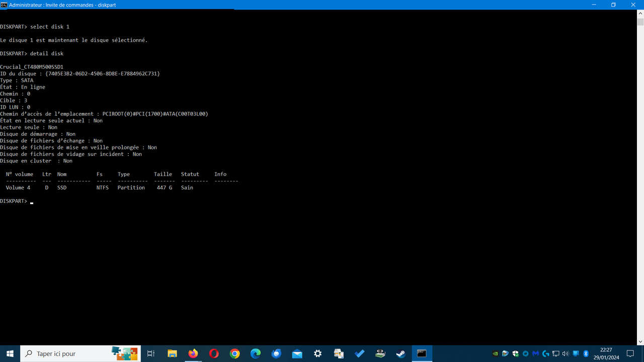The width and height of the screenshot is (644, 362).
Task: Open Windows Security tray icon
Action: 515,353
